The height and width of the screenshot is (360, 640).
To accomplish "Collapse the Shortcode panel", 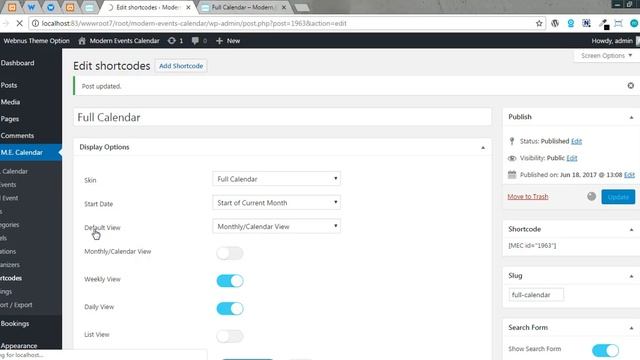I will coord(631,229).
